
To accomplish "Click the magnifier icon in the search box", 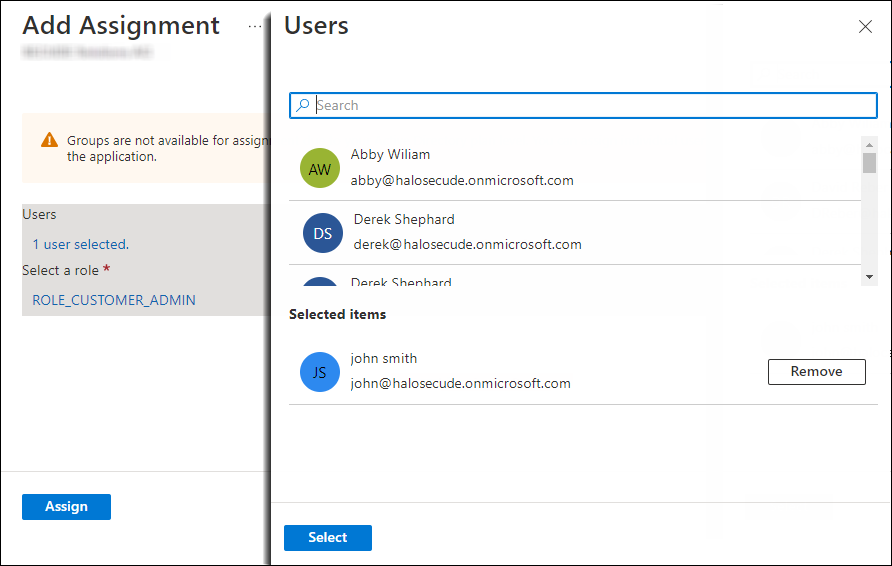I will 303,106.
